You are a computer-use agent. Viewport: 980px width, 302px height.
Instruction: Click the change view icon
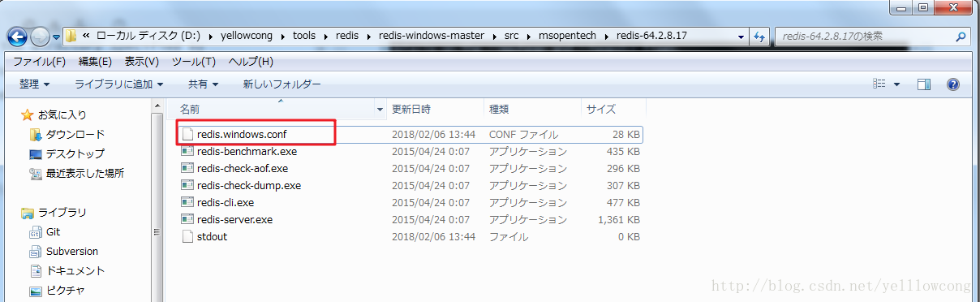pyautogui.click(x=879, y=84)
